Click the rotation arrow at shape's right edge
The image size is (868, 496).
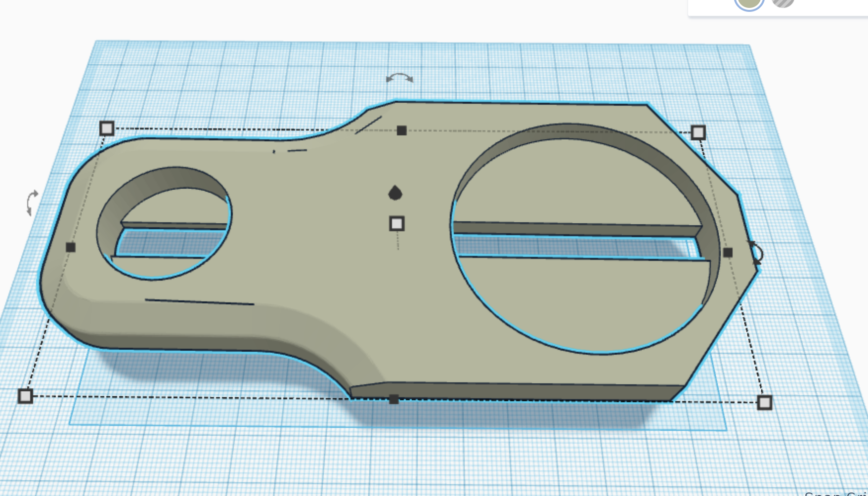(x=756, y=253)
